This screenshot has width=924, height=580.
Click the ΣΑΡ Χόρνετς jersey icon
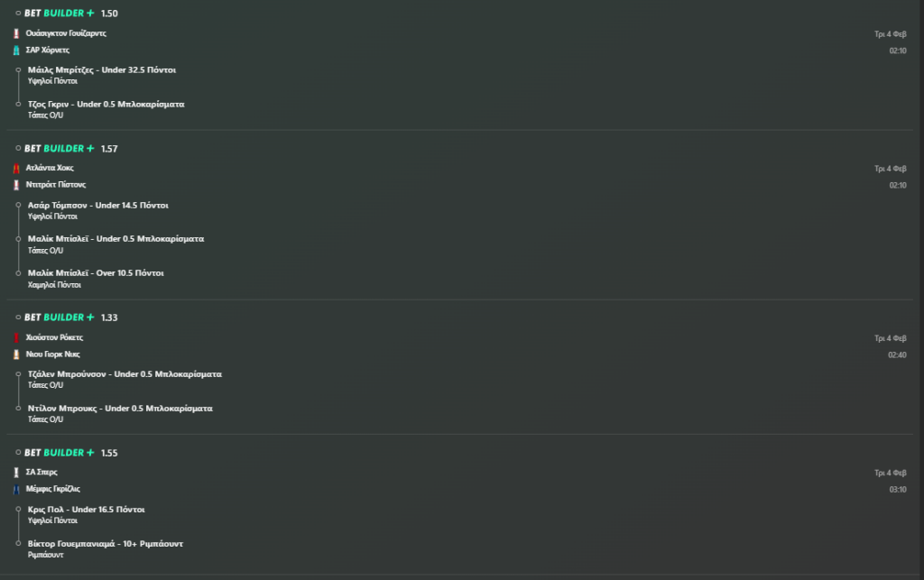(x=16, y=51)
